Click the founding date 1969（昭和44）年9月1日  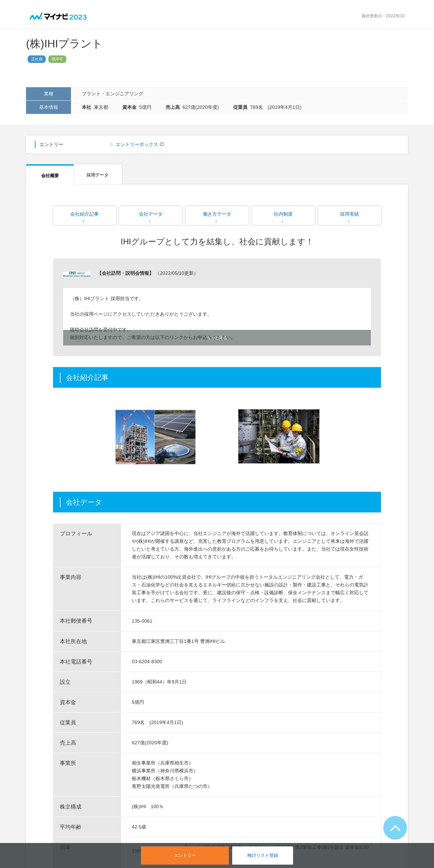(159, 682)
